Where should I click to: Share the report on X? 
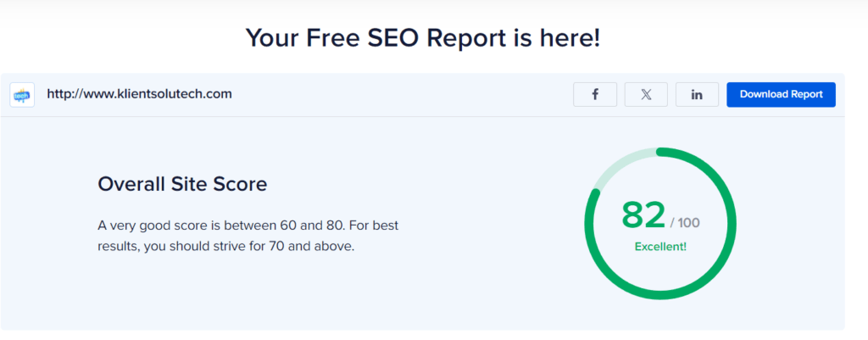(646, 95)
